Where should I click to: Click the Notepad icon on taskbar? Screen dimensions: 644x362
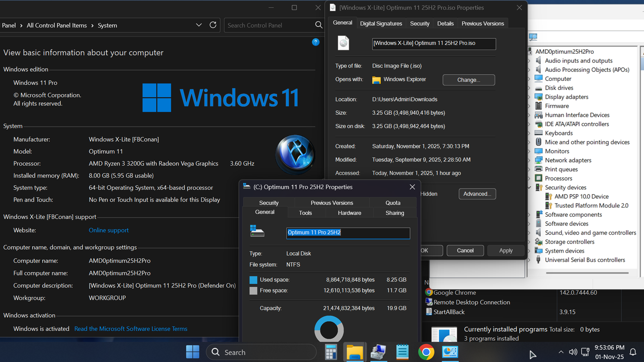click(x=402, y=352)
